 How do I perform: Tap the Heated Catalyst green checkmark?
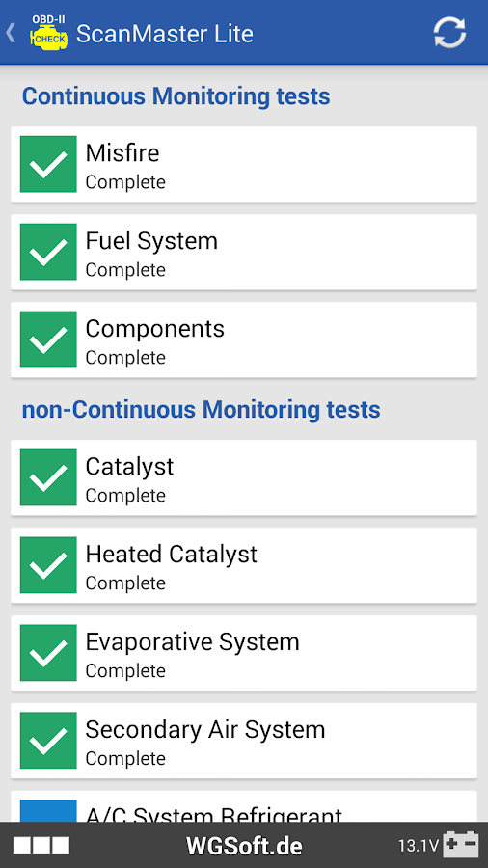coord(48,565)
